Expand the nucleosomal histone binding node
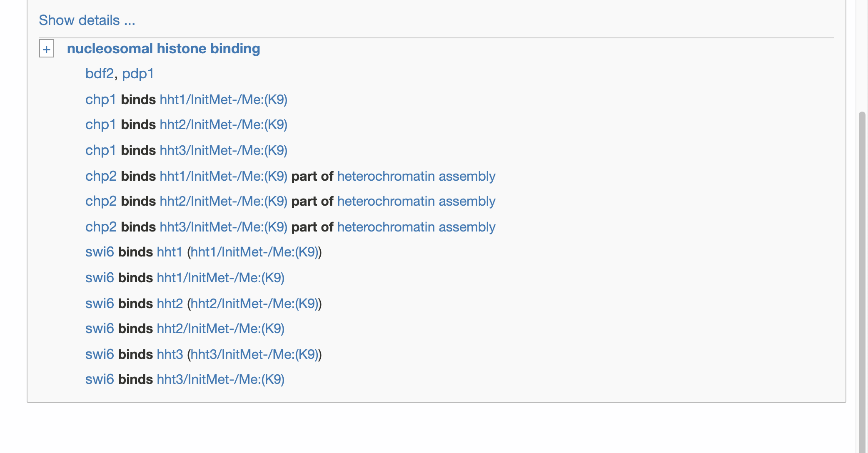This screenshot has height=453, width=868. point(46,49)
